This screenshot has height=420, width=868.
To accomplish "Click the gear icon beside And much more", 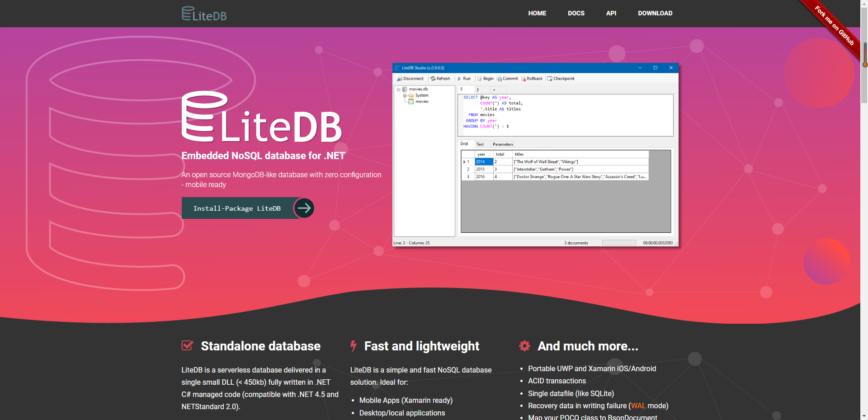I will (524, 346).
